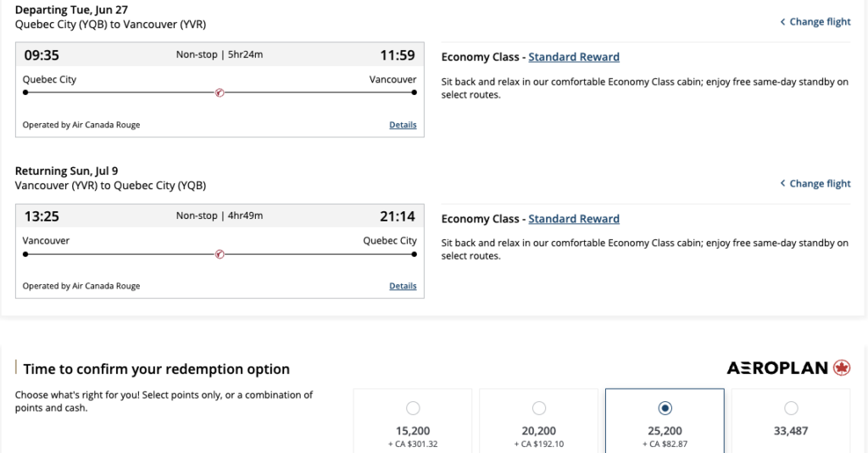The image size is (868, 453).
Task: Change the departing Jun 27 flight
Action: [x=820, y=22]
